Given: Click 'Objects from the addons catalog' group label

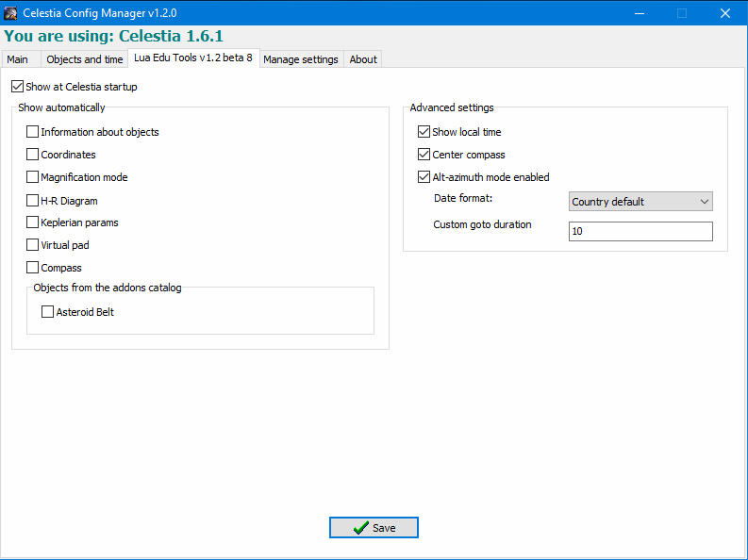Looking at the screenshot, I should (x=108, y=288).
